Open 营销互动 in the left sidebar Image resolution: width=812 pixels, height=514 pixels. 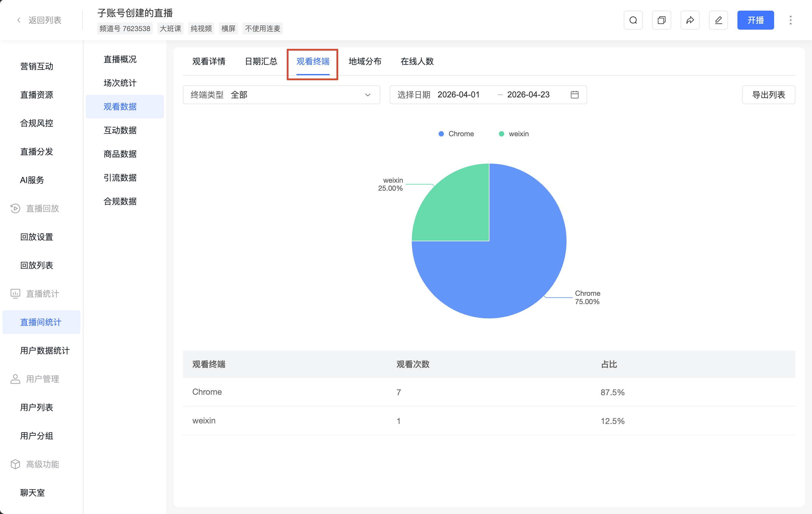[37, 67]
